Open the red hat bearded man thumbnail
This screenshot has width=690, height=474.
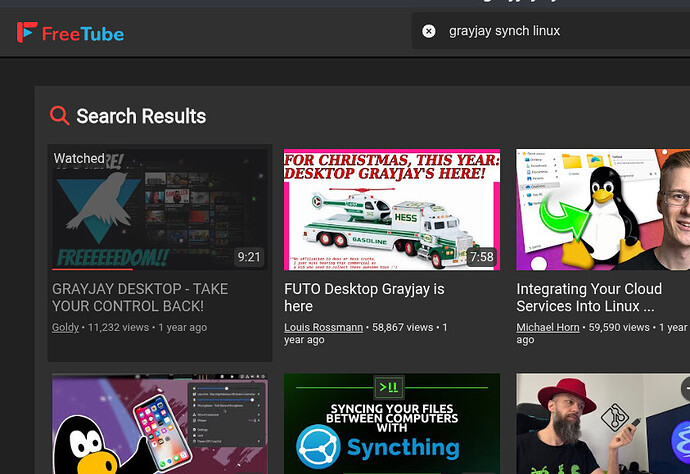tap(603, 424)
